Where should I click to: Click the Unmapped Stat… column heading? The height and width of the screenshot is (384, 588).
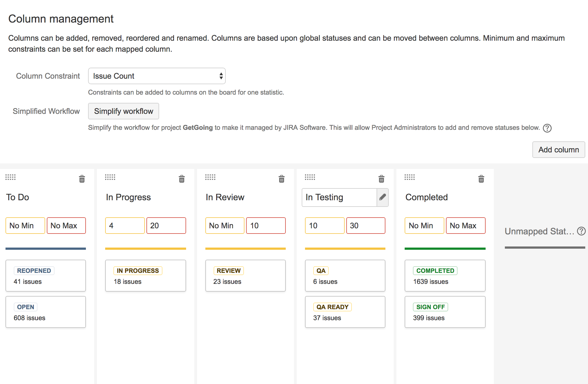[x=540, y=231]
